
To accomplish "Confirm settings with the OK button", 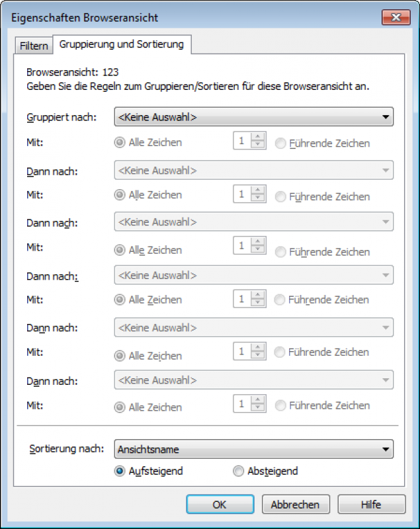I will pyautogui.click(x=220, y=504).
